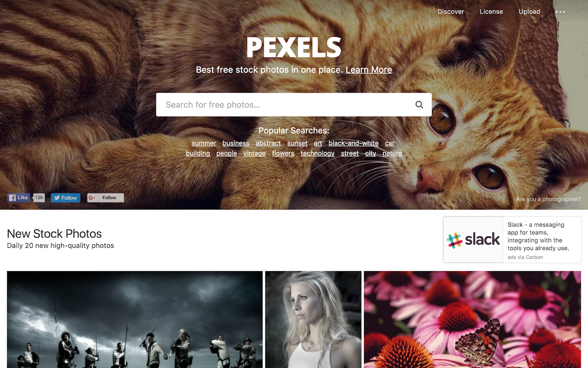Select the black-and-white popular search

click(x=353, y=143)
